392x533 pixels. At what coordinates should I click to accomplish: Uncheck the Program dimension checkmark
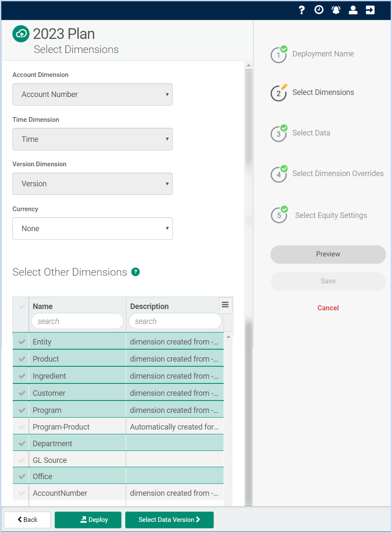point(21,410)
